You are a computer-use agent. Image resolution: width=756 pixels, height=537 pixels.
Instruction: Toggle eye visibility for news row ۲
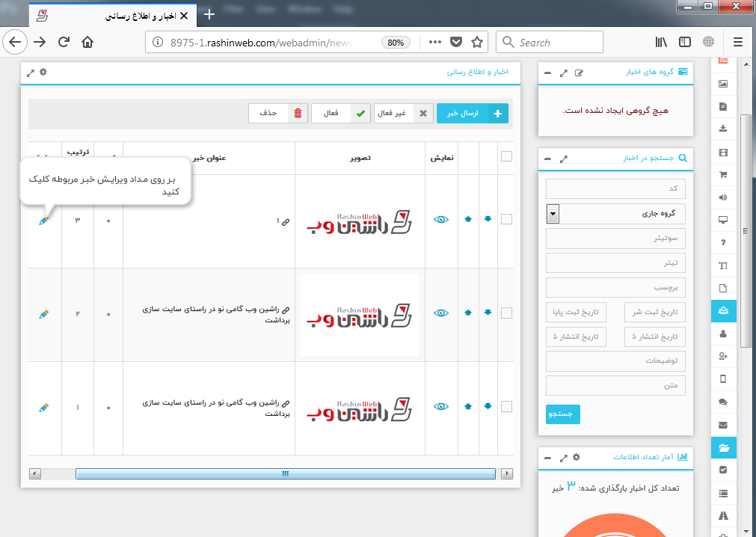(x=441, y=313)
